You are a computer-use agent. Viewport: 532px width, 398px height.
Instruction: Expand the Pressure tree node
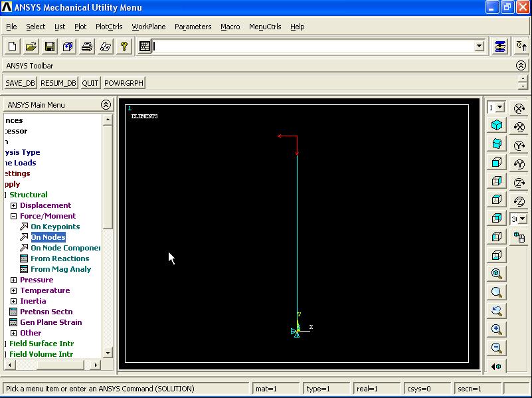click(x=13, y=280)
